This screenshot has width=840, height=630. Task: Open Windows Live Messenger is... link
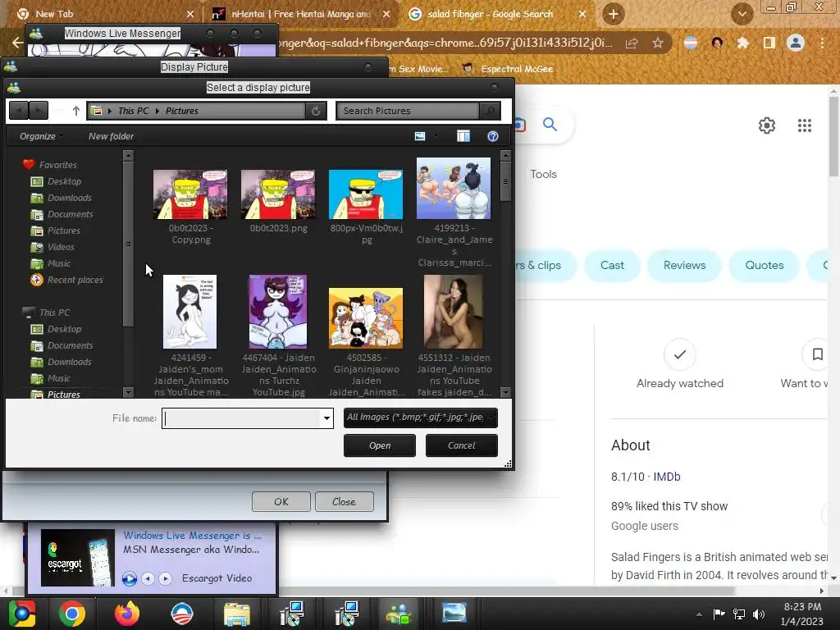[192, 535]
